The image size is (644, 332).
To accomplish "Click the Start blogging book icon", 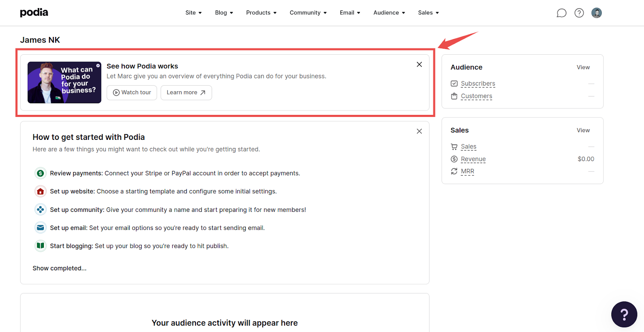I will coord(40,246).
